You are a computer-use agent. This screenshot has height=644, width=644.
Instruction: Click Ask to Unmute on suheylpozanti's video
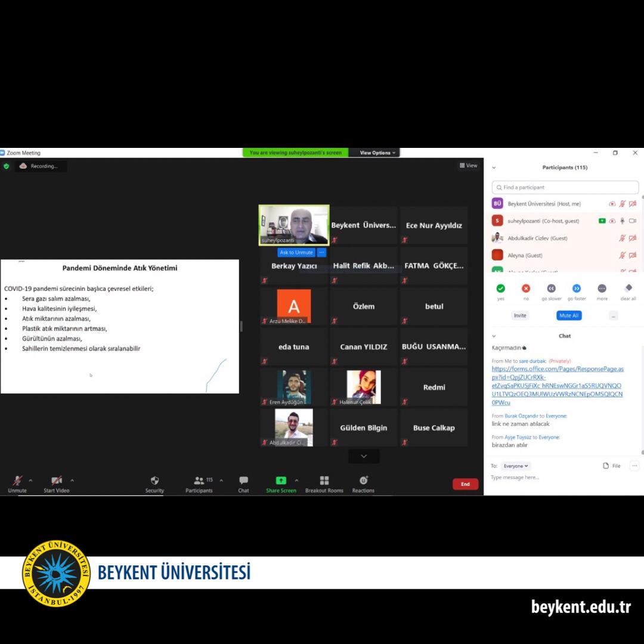tap(296, 253)
